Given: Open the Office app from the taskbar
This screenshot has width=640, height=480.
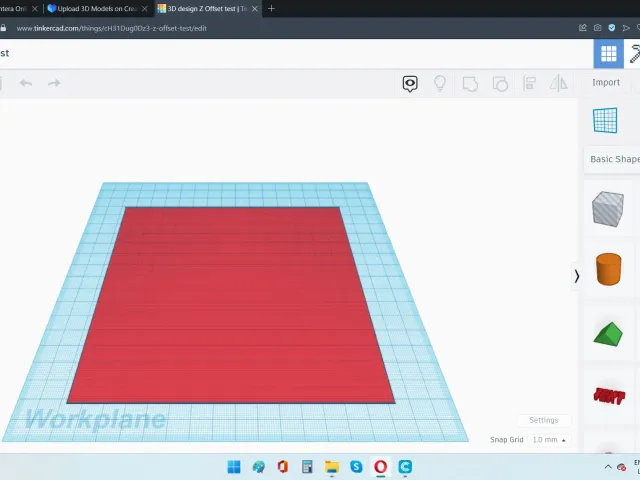Looking at the screenshot, I should 282,467.
